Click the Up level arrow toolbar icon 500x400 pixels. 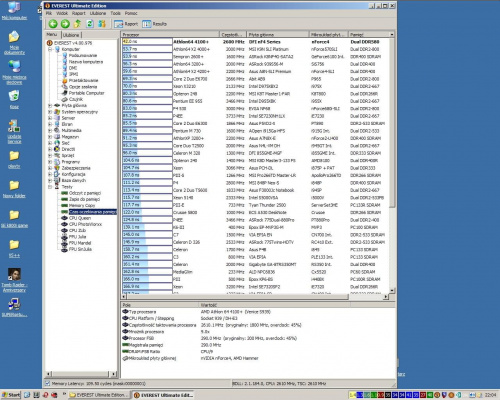coord(77,24)
